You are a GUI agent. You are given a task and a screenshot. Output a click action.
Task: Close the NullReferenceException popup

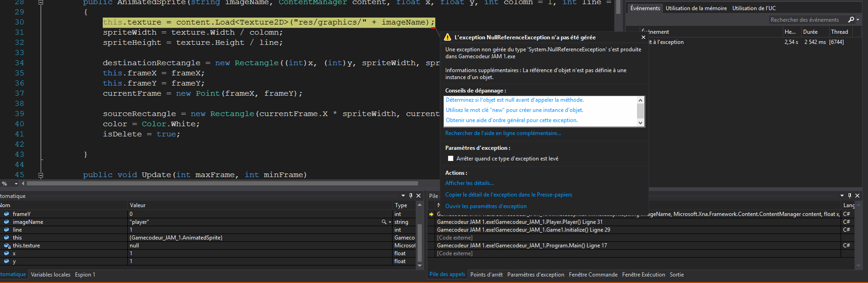[x=643, y=37]
